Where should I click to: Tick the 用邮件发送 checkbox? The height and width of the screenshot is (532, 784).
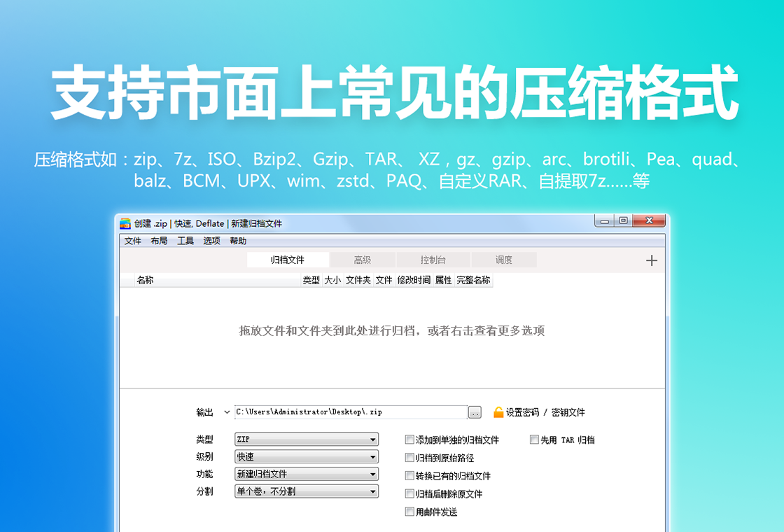[x=410, y=512]
